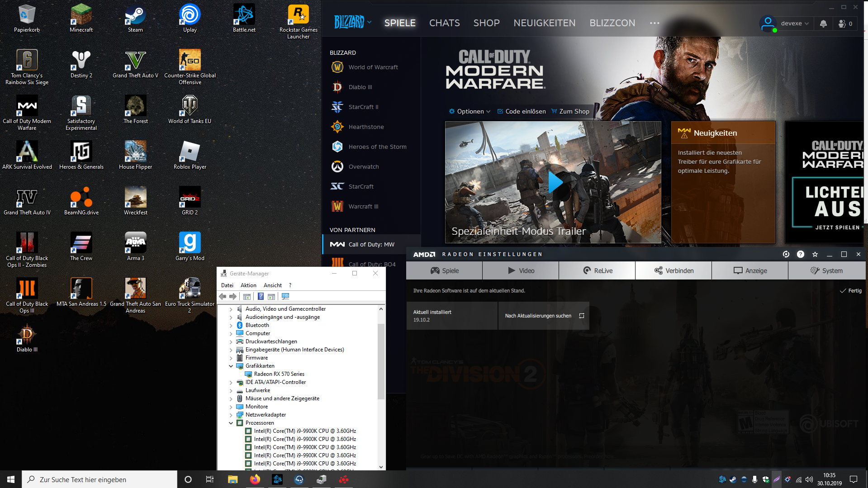Open Task View on taskbar
Image resolution: width=868 pixels, height=488 pixels.
point(210,479)
